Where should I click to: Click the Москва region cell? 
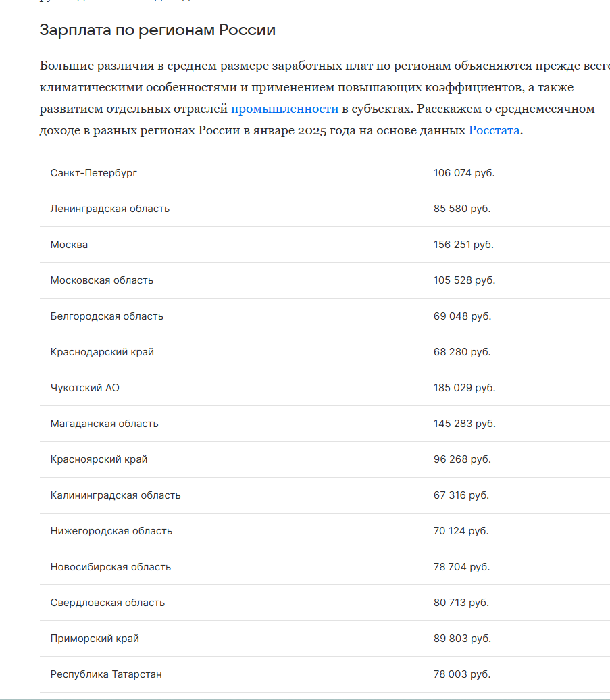69,245
